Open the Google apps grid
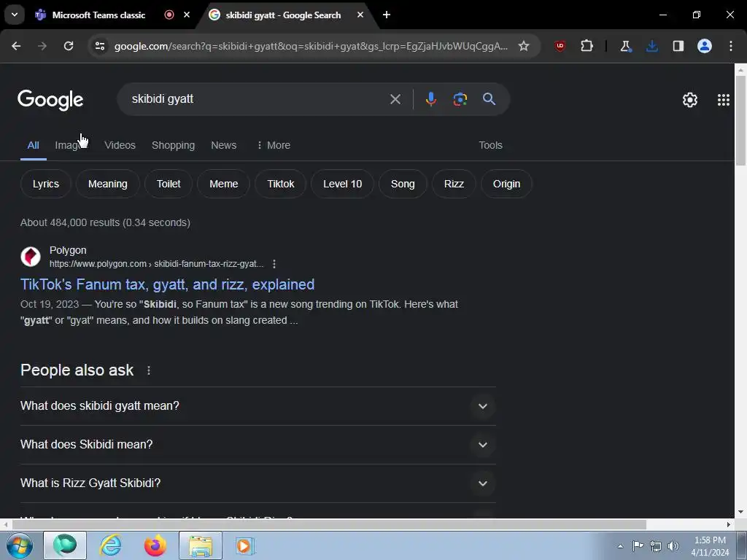 click(x=723, y=99)
